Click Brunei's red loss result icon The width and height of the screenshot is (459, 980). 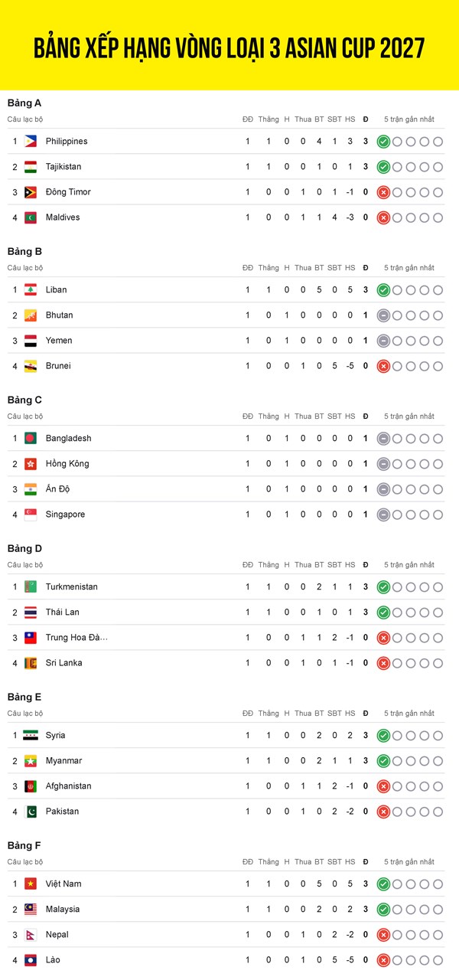coord(383,366)
